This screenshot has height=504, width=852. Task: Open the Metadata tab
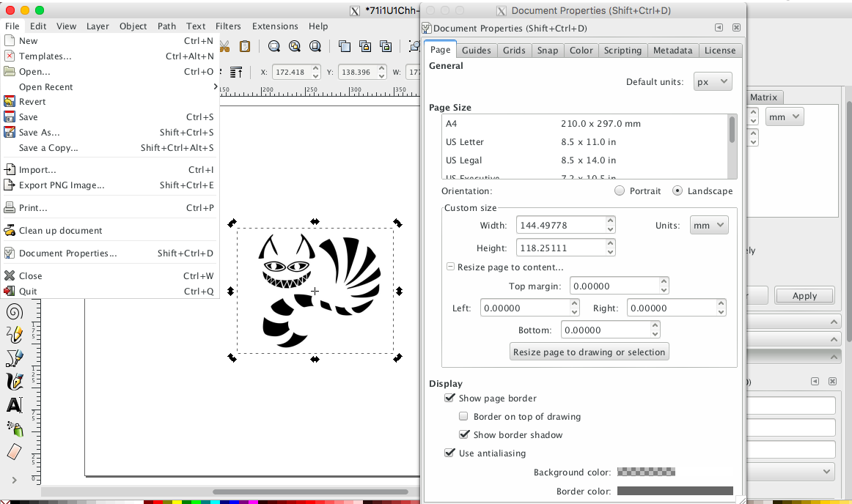click(x=672, y=50)
